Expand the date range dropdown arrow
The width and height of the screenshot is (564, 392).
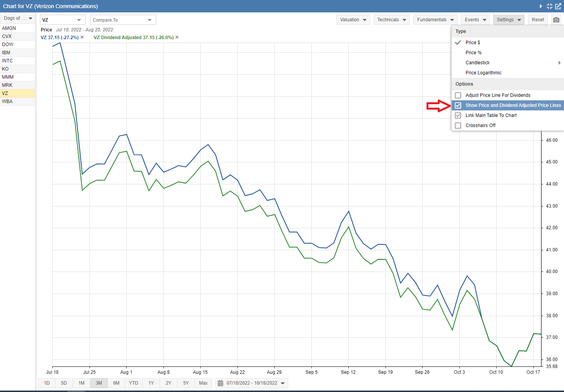283,383
